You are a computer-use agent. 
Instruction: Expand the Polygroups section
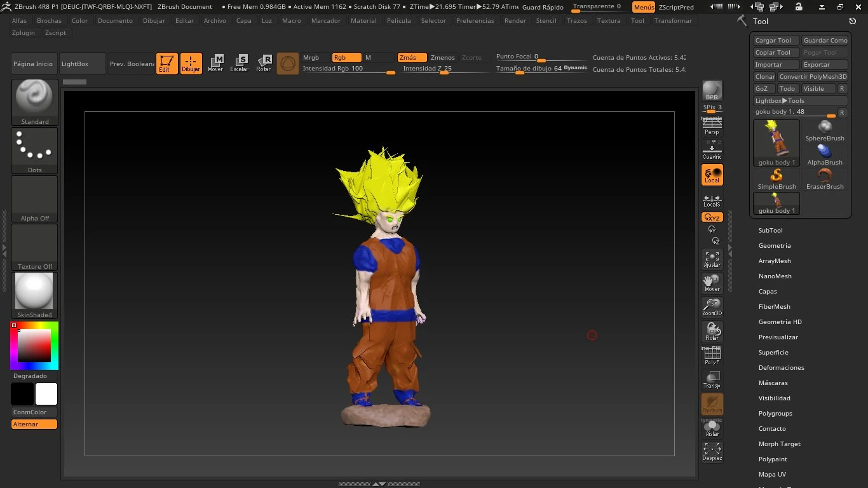(775, 414)
